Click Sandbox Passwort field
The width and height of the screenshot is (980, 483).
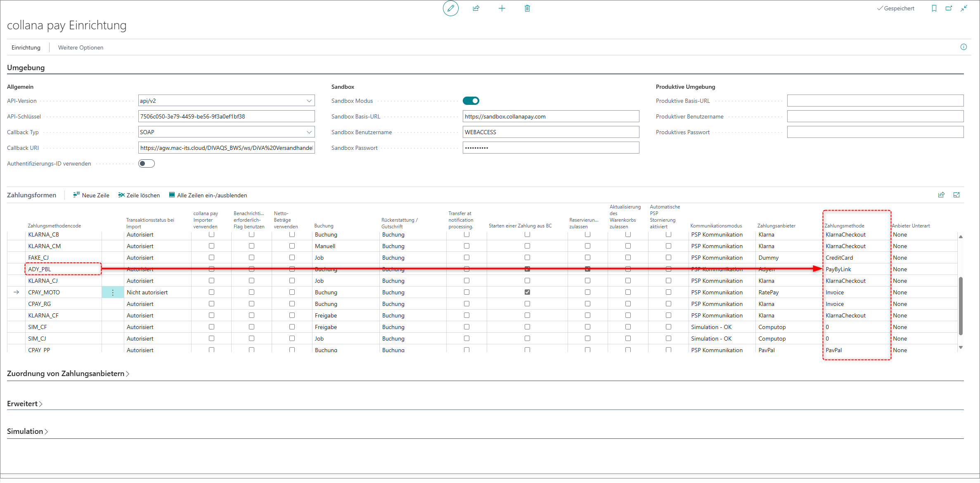[x=551, y=148]
